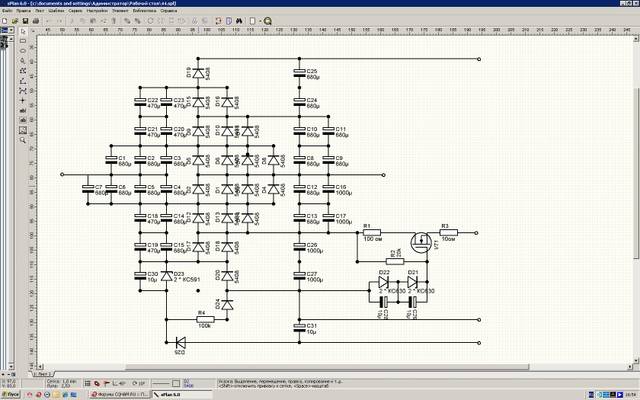640x400 pixels.
Task: Click capacitor C31 10µ in the schematic
Action: [299, 328]
